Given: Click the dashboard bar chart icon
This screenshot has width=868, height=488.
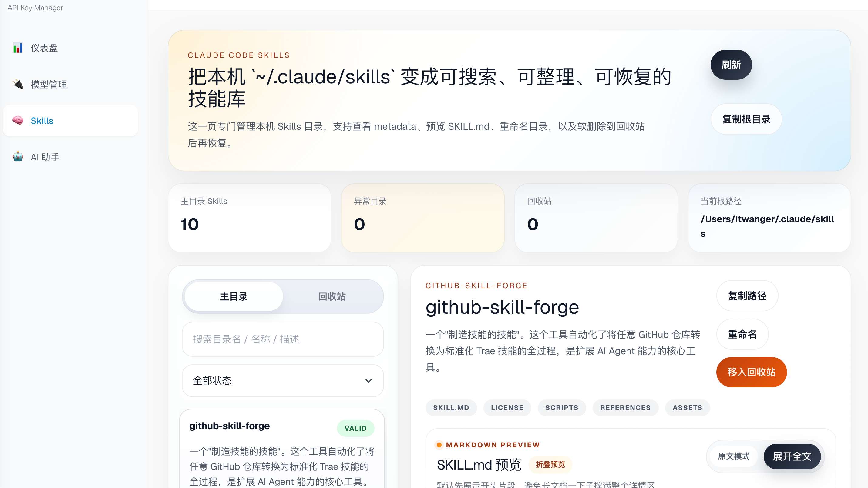Looking at the screenshot, I should click(x=18, y=48).
